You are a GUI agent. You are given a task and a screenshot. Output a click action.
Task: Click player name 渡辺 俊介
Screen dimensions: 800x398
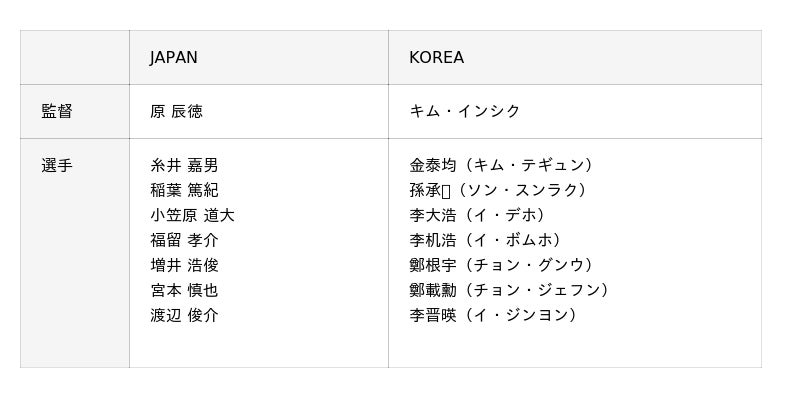(184, 315)
